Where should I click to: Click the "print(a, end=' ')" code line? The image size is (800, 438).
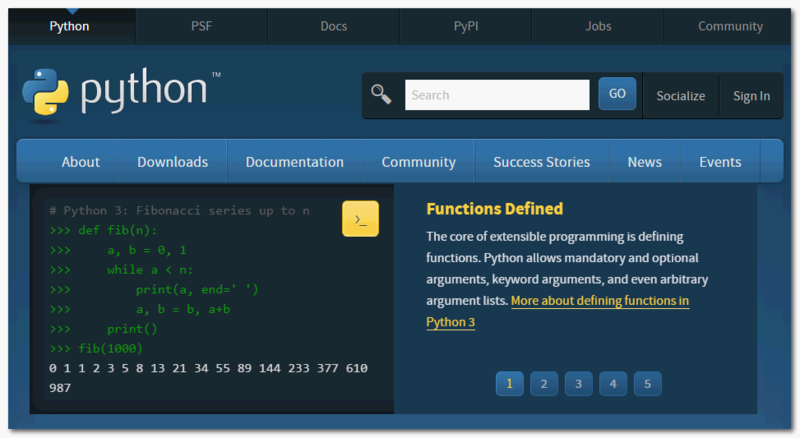(x=154, y=289)
